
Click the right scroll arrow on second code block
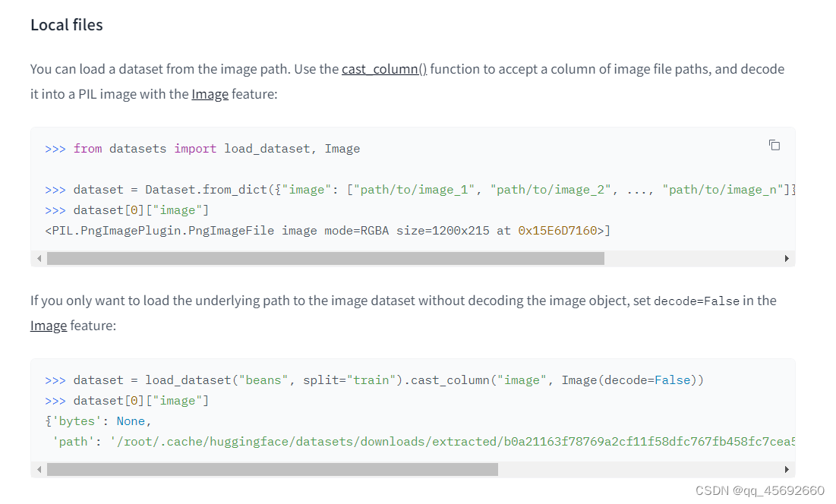point(787,469)
